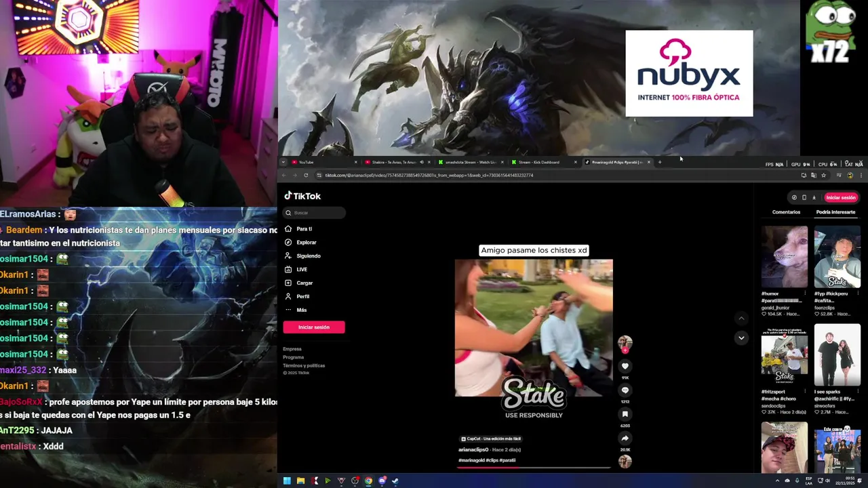Open comments with the speech bubble icon

(625, 390)
